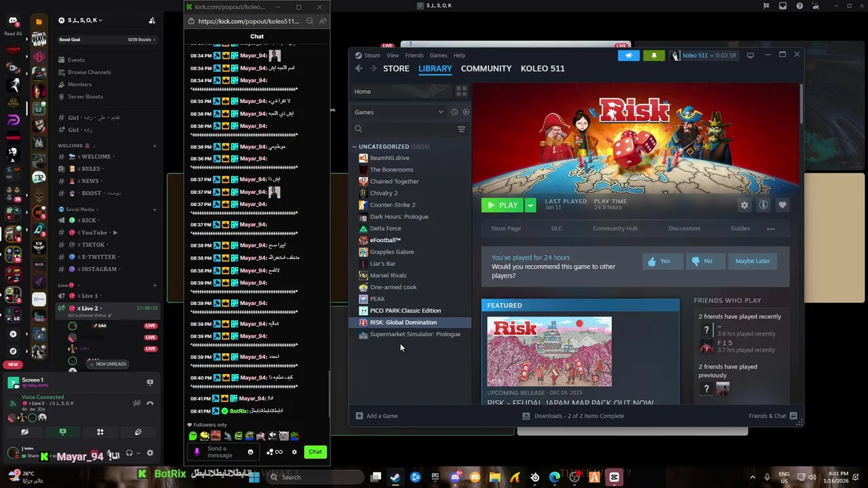Open Steam menu in menu bar
This screenshot has height=488, width=868.
(x=372, y=56)
